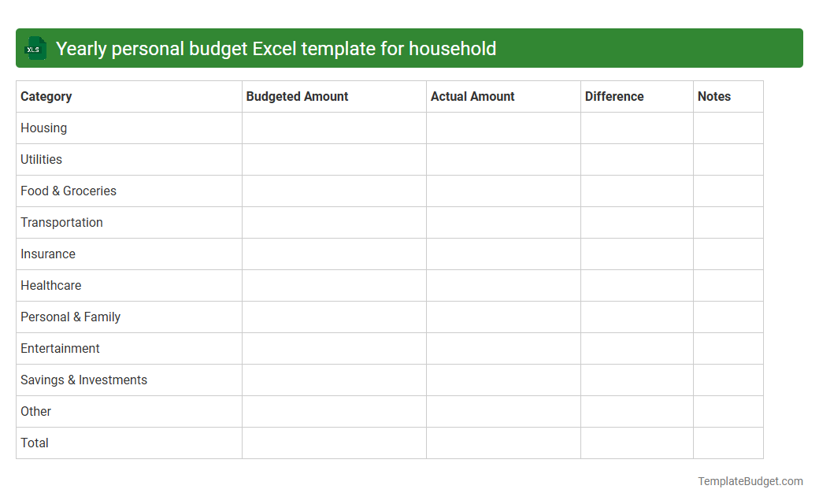Select the Budgeted Amount column header
This screenshot has width=819, height=504.
coord(297,96)
